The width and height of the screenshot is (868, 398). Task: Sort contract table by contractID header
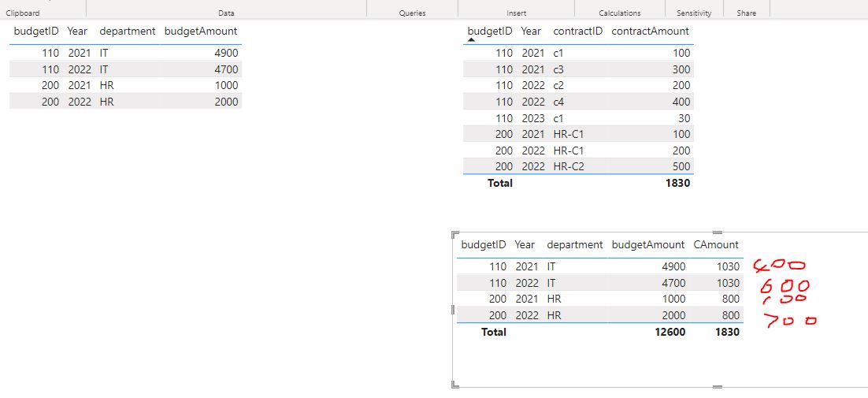pyautogui.click(x=577, y=31)
